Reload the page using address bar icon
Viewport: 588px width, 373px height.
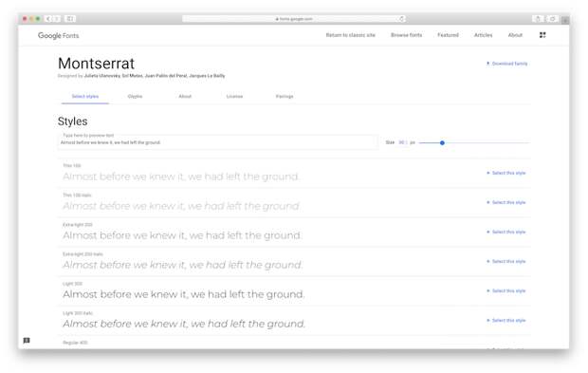401,19
